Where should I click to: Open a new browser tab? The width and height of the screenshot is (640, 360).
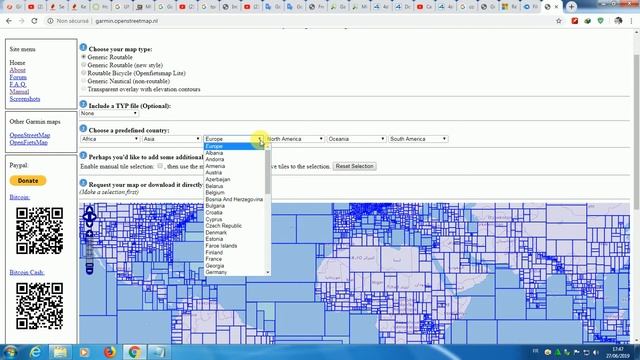pos(571,7)
